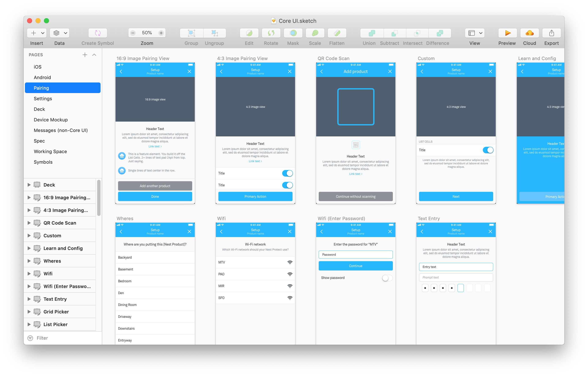Image resolution: width=588 pixels, height=376 pixels.
Task: Toggle the Title switch in Custom artboard
Action: click(488, 150)
